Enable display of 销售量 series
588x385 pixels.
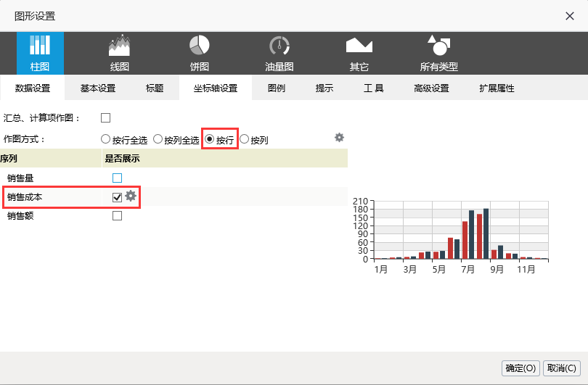point(118,178)
